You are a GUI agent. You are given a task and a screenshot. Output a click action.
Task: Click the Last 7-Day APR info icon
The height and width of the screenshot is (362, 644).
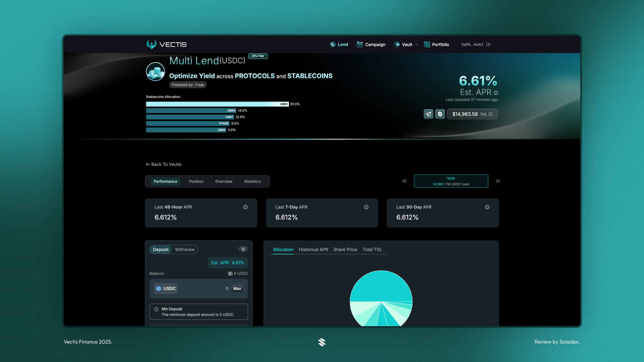tap(366, 207)
